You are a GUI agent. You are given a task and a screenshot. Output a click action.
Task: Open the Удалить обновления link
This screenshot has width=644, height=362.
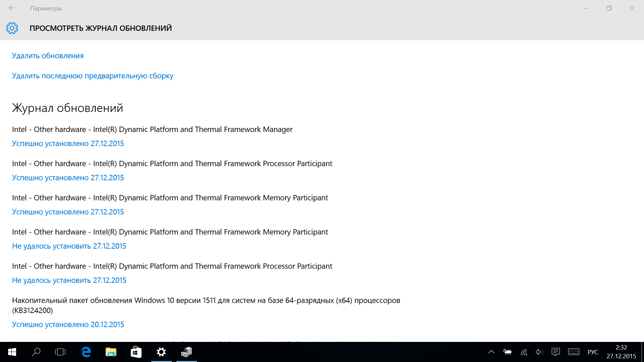48,56
